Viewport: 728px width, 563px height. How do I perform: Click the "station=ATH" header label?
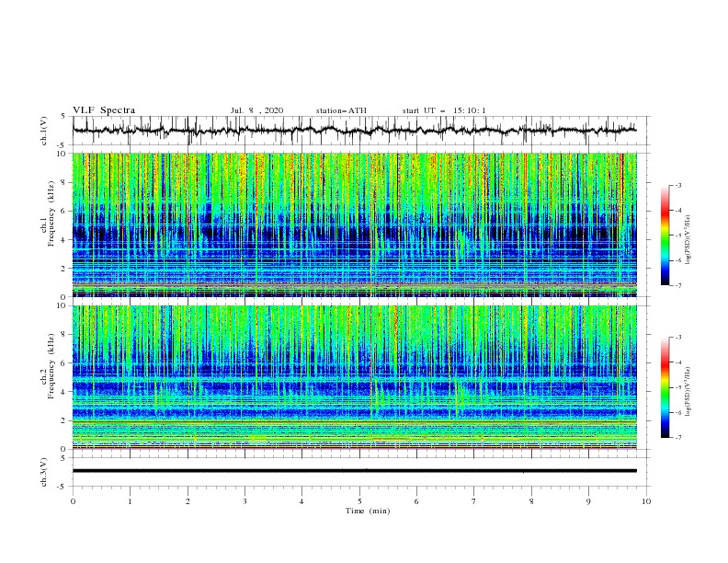(341, 110)
